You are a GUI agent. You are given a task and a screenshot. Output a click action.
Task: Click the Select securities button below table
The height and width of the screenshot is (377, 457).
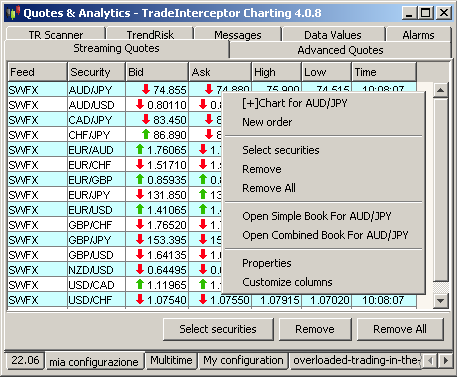pos(218,329)
